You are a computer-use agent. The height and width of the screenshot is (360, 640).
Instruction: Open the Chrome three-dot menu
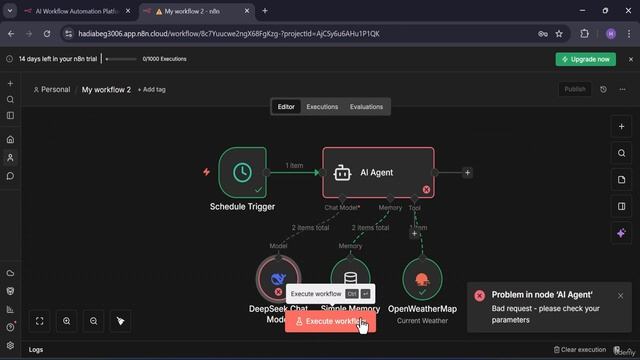pos(629,34)
